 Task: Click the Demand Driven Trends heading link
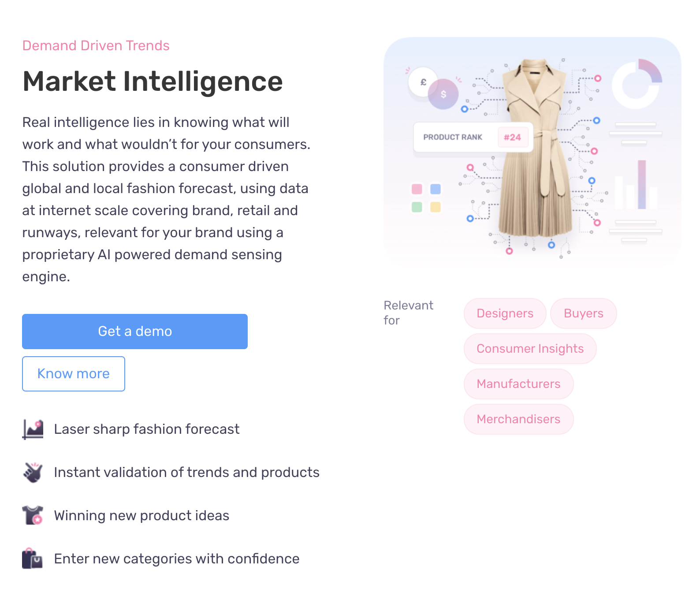pos(96,46)
